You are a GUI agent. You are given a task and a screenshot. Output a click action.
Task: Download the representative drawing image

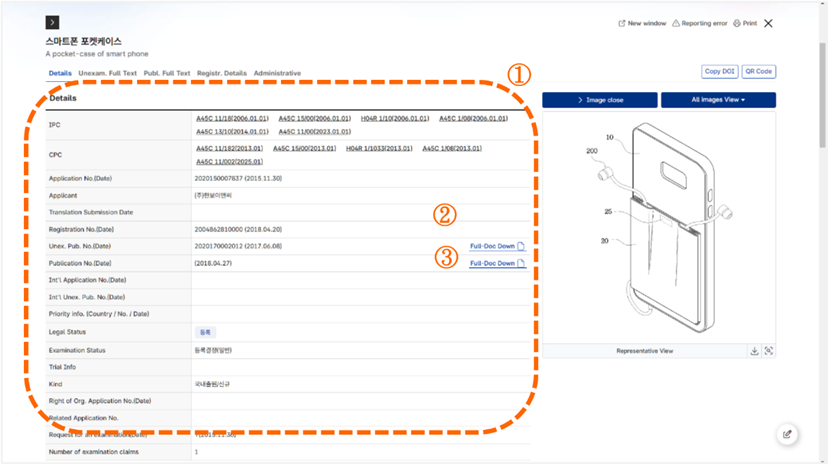point(755,351)
